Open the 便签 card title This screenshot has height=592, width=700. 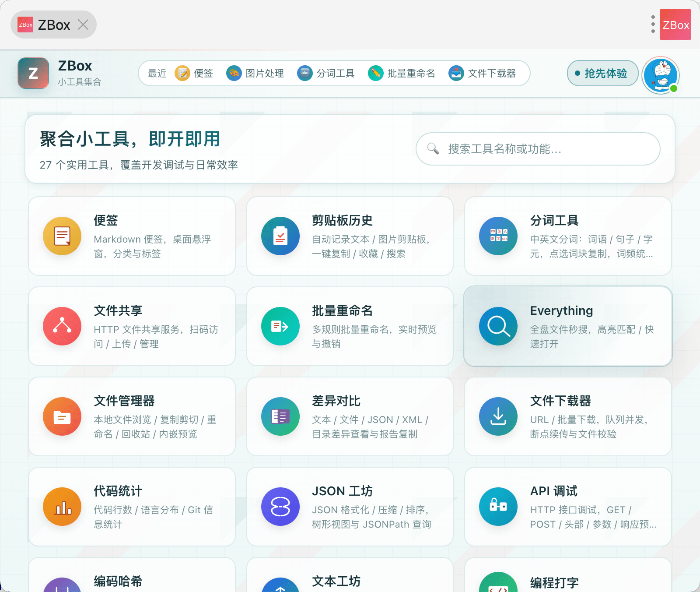click(106, 220)
